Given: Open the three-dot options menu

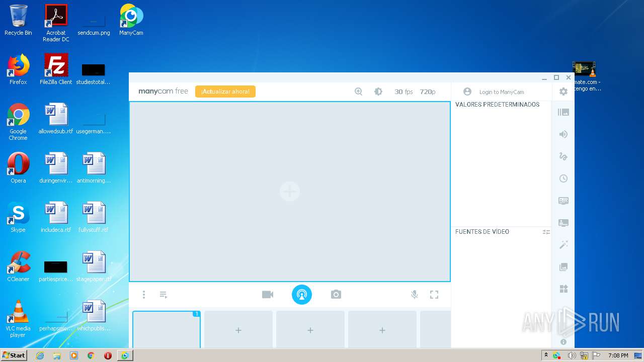Looking at the screenshot, I should click(144, 295).
